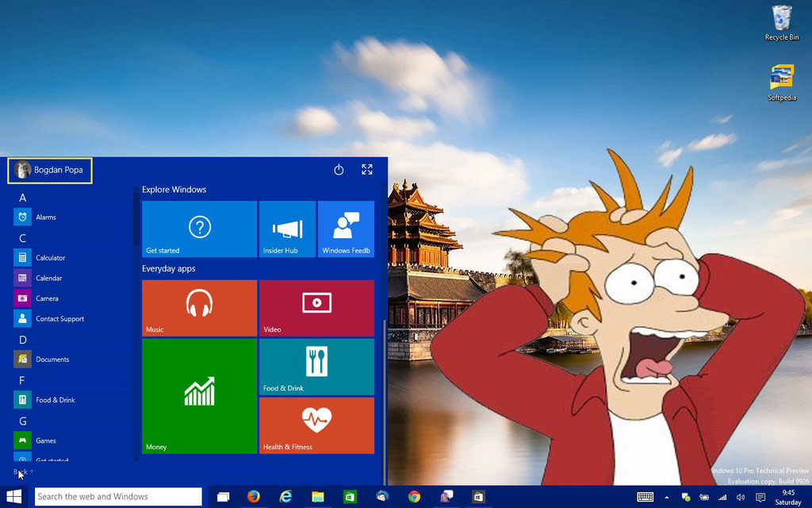Click the battery power tray icon
The width and height of the screenshot is (812, 508).
[x=704, y=497]
